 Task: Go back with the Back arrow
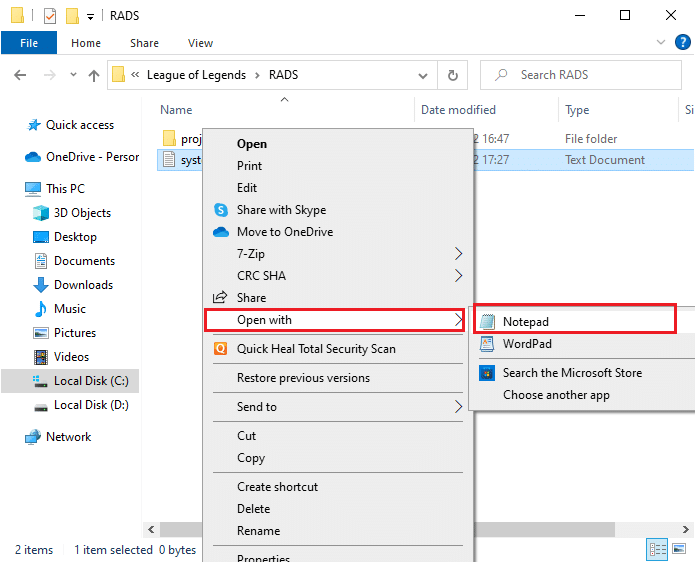pyautogui.click(x=20, y=75)
